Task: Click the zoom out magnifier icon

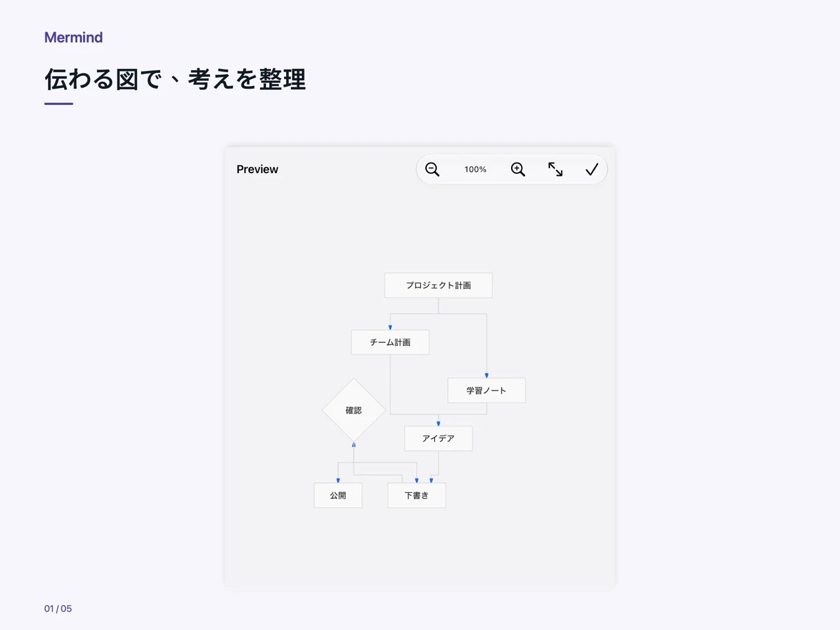Action: pos(432,169)
